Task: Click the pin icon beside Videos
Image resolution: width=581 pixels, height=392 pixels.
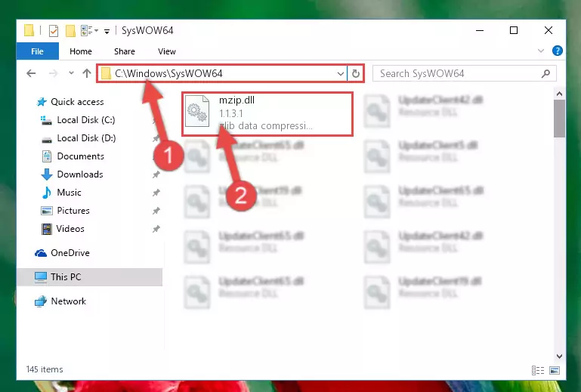Action: click(x=156, y=229)
